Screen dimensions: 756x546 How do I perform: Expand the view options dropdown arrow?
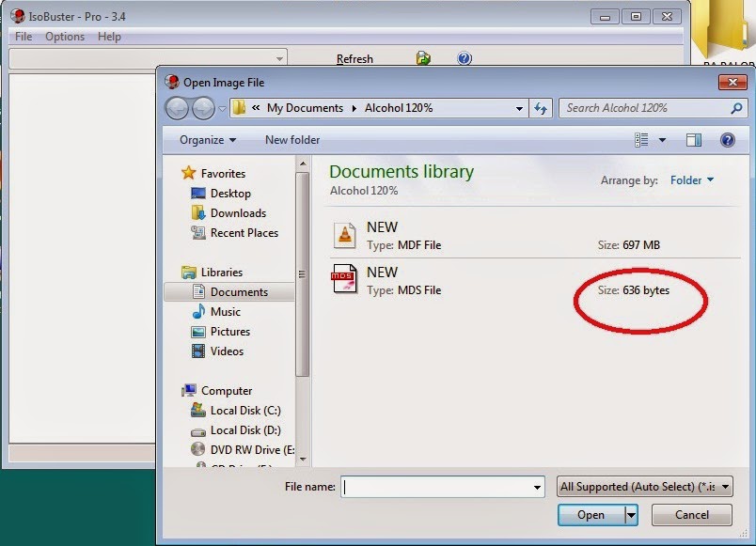[663, 140]
